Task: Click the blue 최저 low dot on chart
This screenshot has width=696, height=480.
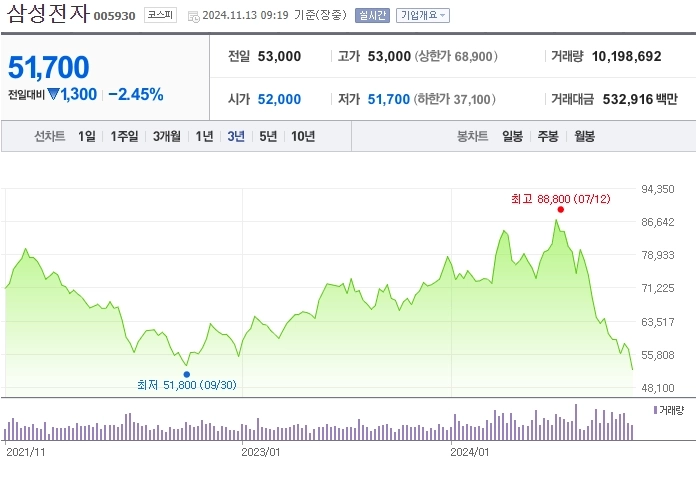Action: pyautogui.click(x=186, y=374)
